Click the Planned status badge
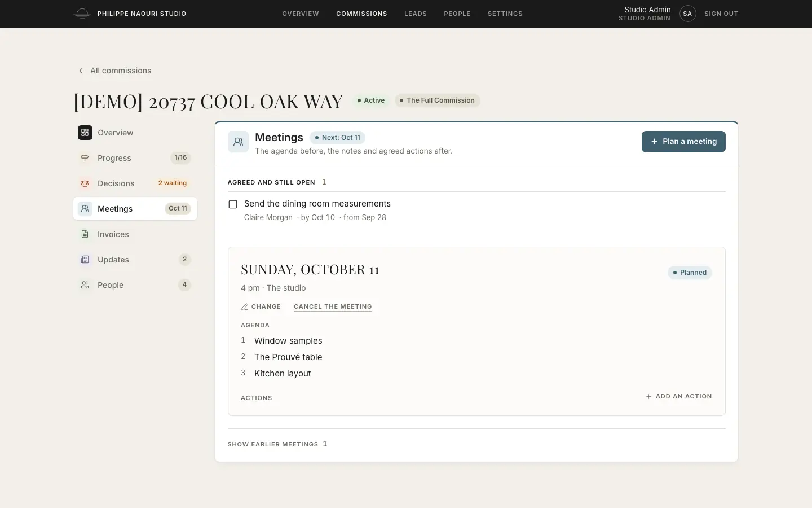This screenshot has height=508, width=812. click(x=690, y=273)
